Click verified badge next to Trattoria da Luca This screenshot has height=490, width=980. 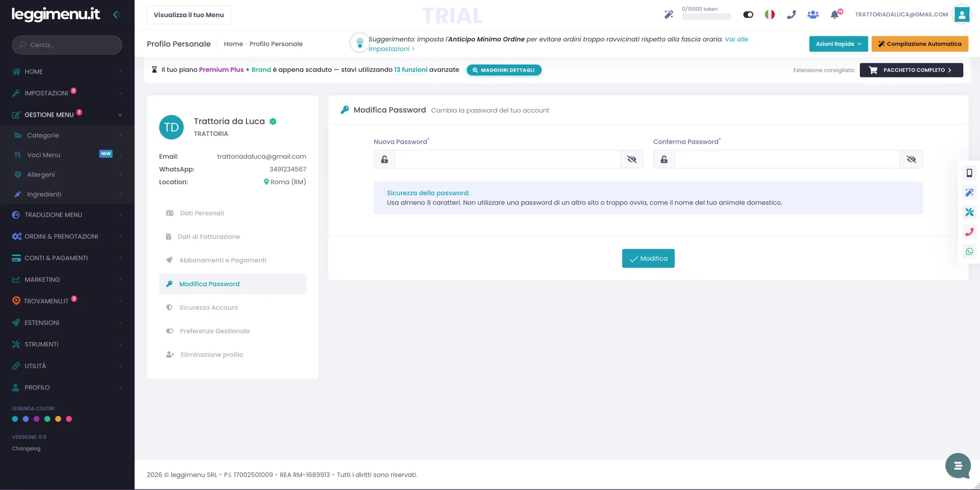(x=273, y=122)
